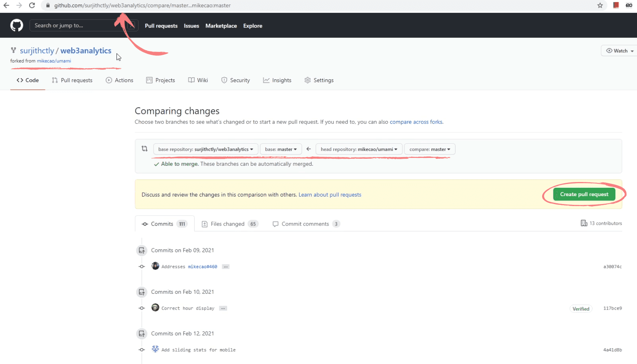Open the Watch dropdown button
Screen dimensions: 637x364
620,51
